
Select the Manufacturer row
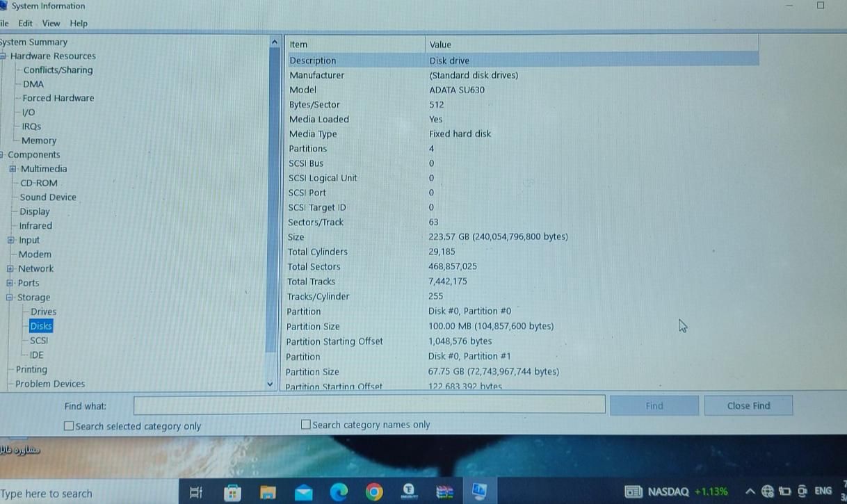coord(522,75)
